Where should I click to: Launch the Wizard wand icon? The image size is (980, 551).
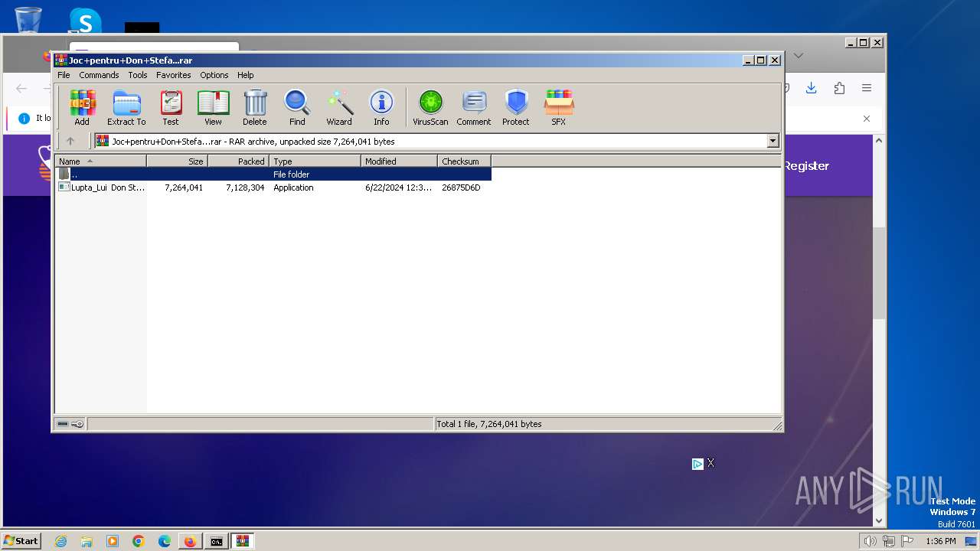pyautogui.click(x=339, y=107)
